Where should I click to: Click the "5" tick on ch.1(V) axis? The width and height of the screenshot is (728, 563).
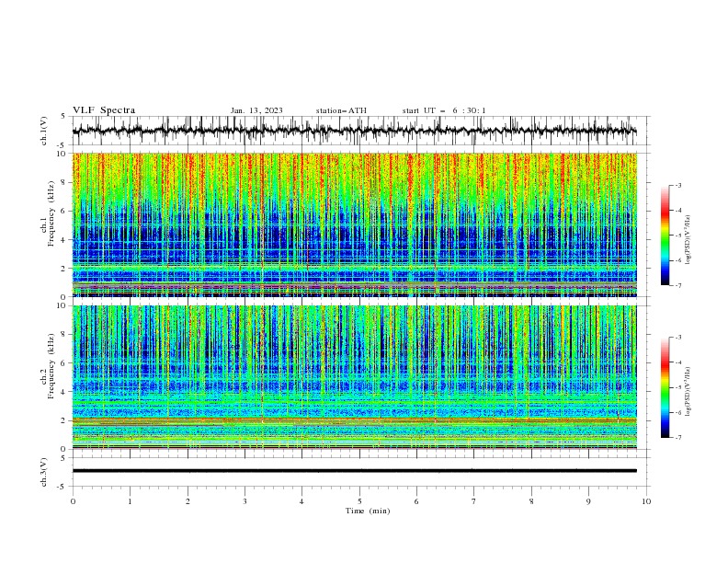[64, 116]
